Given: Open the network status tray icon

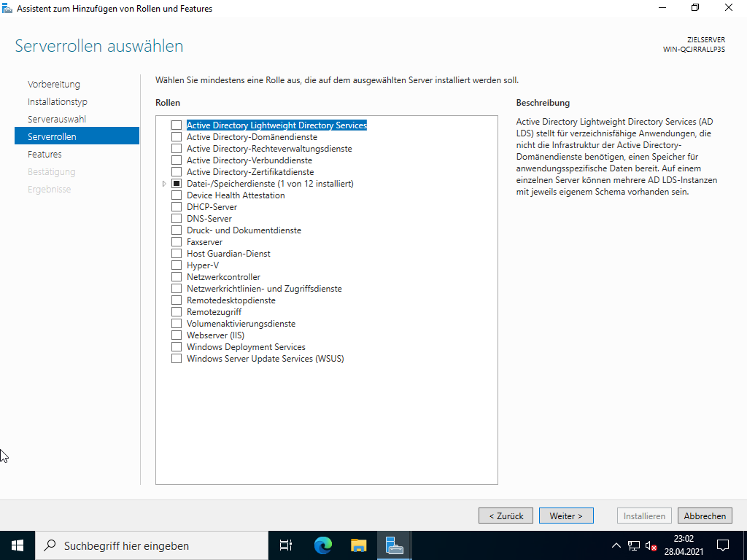Looking at the screenshot, I should tap(633, 545).
